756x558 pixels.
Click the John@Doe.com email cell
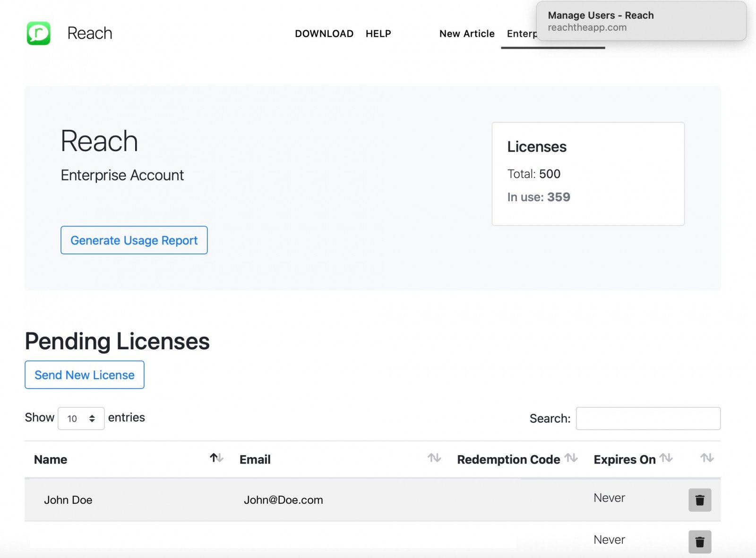(283, 500)
